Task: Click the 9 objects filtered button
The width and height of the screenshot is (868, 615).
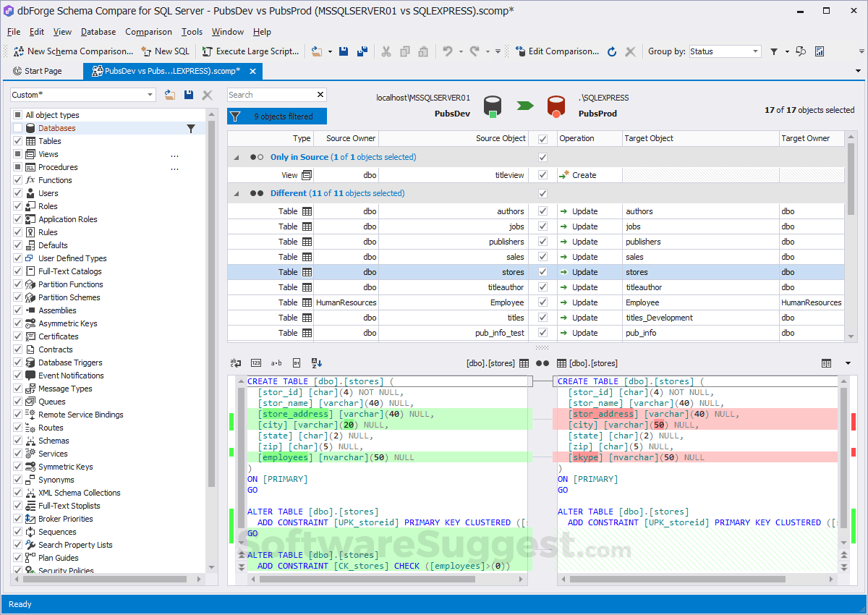Action: click(x=277, y=116)
